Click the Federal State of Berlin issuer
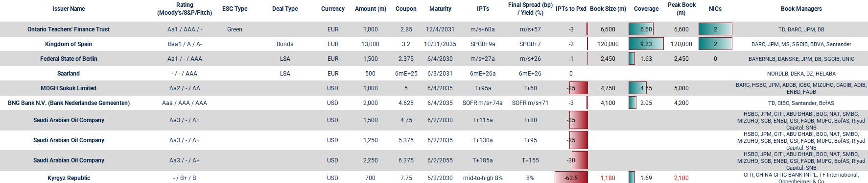This screenshot has width=868, height=183. (69, 59)
